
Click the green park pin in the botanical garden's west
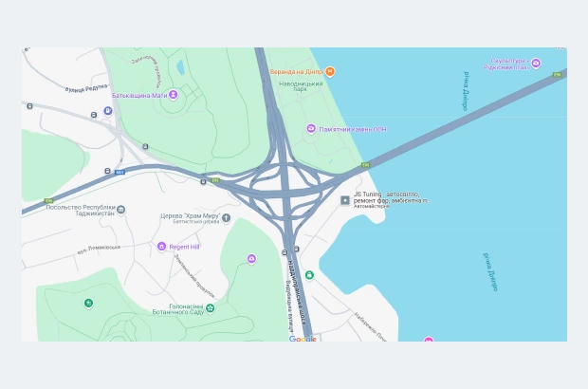click(88, 303)
